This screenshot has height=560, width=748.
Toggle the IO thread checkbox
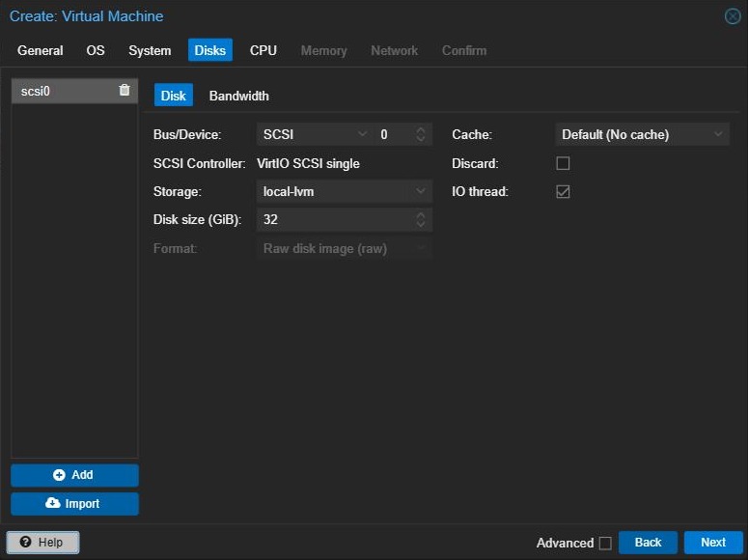click(x=563, y=191)
